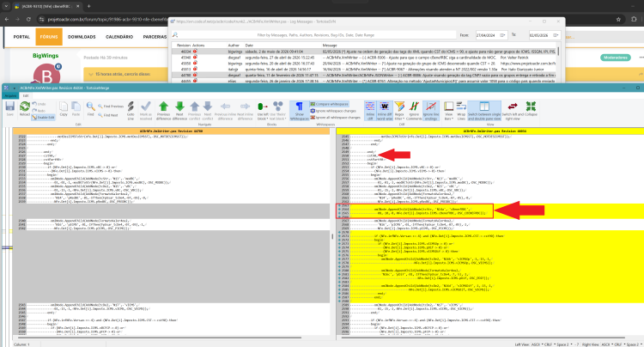
Task: Click the Message column header
Action: click(330, 46)
